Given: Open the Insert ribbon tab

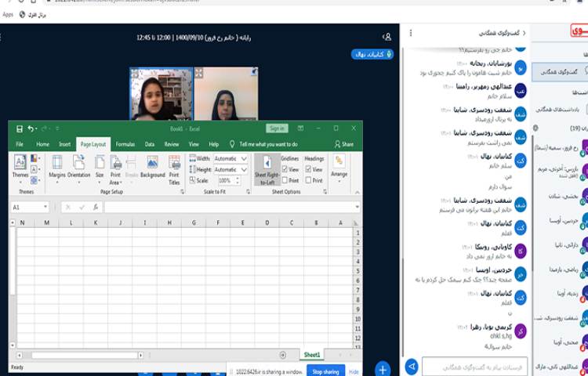Looking at the screenshot, I should (x=64, y=144).
